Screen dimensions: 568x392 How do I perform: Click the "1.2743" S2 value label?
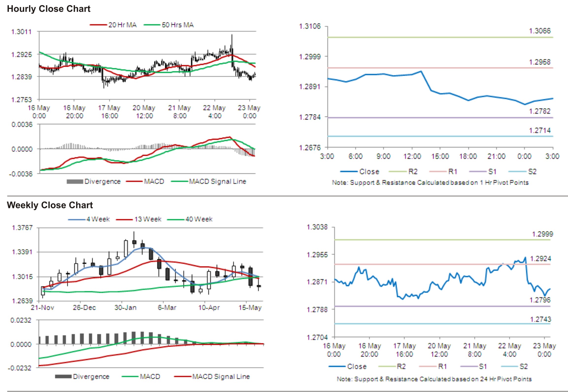click(540, 319)
